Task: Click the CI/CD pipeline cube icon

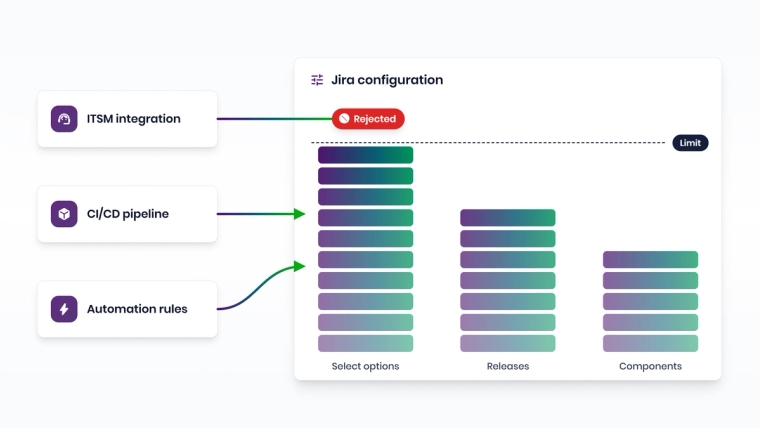Action: click(x=64, y=214)
